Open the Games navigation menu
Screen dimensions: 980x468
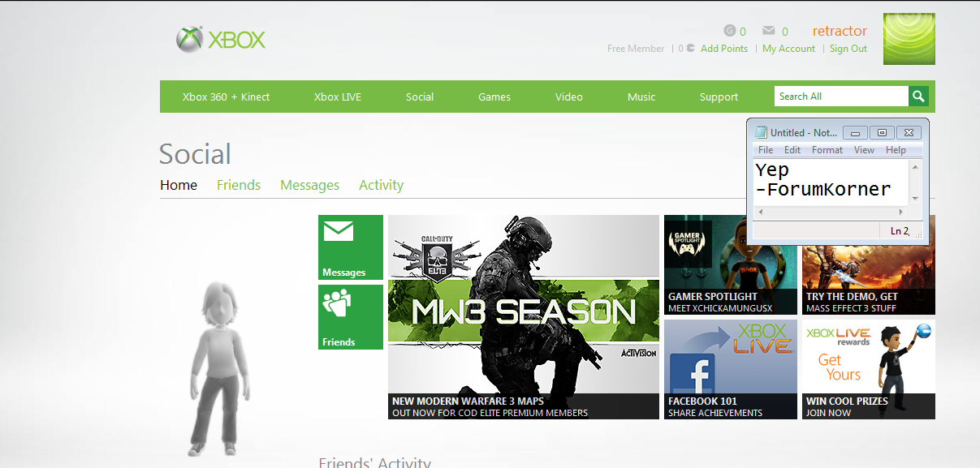pyautogui.click(x=494, y=97)
